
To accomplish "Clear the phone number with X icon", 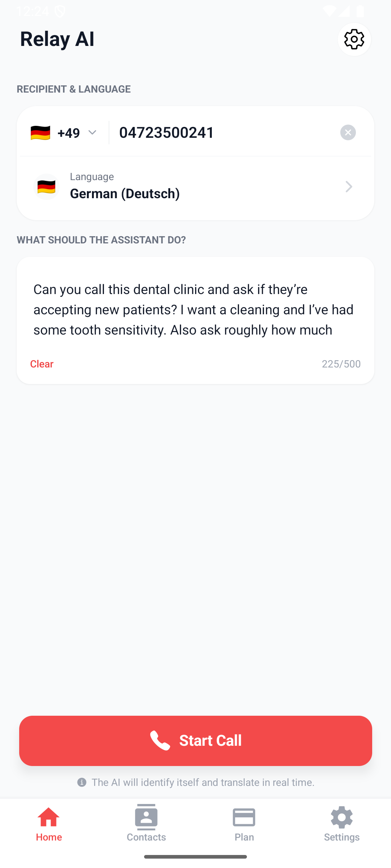I will tap(348, 132).
